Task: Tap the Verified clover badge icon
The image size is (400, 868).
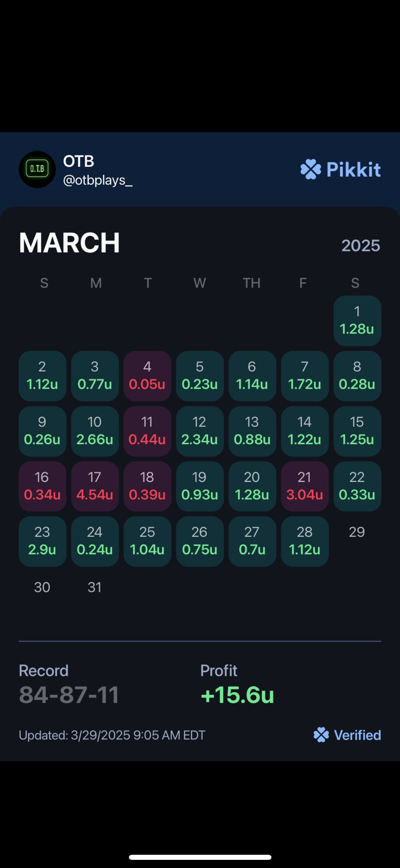Action: (x=321, y=735)
